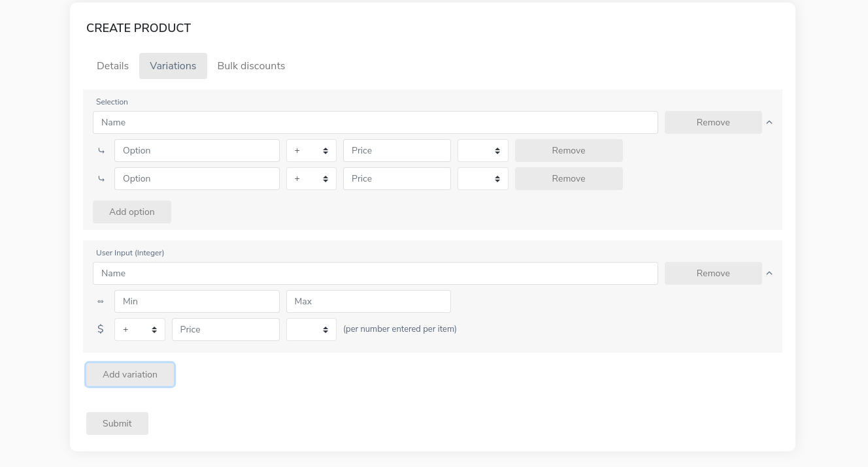
Task: Open the User Input price sign dropdown
Action: pyautogui.click(x=139, y=329)
